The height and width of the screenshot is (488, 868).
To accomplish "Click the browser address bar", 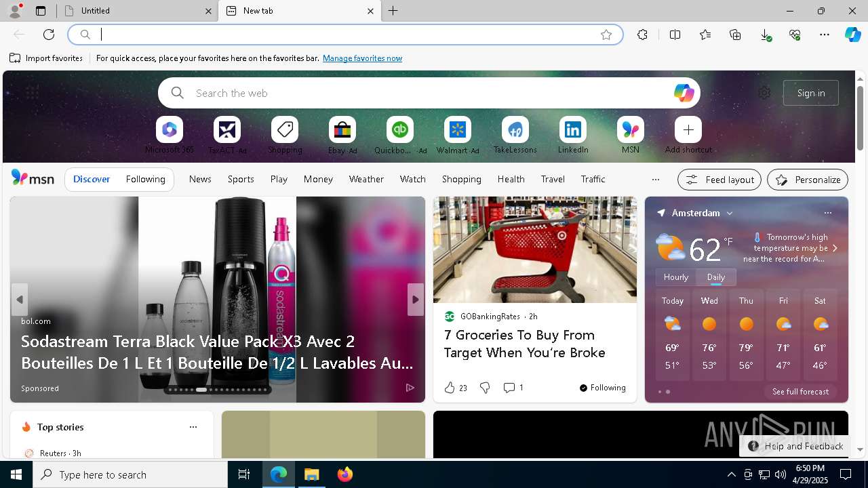I will coord(346,35).
